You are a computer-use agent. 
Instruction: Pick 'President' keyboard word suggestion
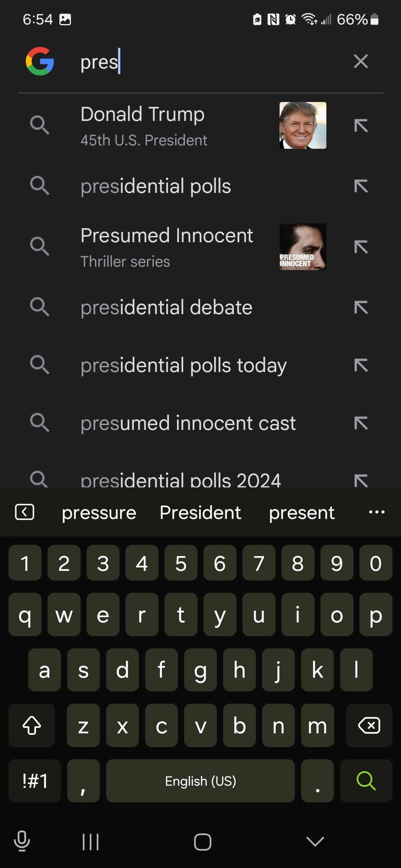pos(200,513)
